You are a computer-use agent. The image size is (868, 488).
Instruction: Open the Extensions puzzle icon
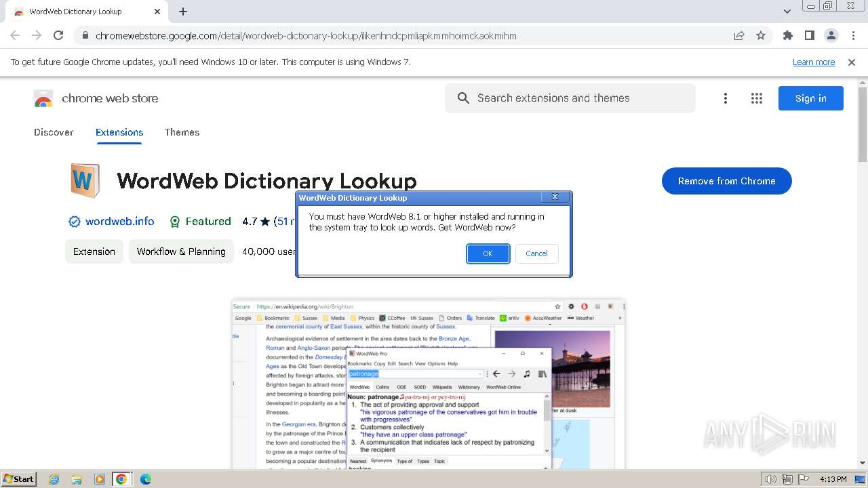[x=787, y=35]
